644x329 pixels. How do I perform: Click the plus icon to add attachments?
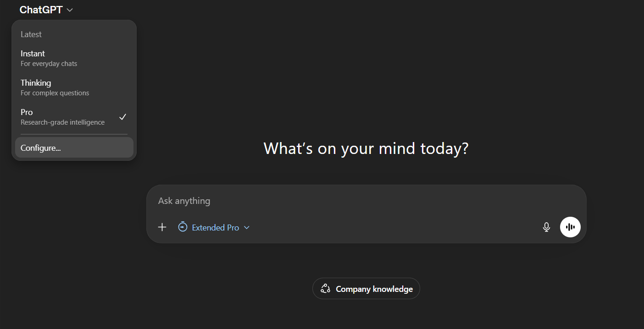tap(162, 227)
